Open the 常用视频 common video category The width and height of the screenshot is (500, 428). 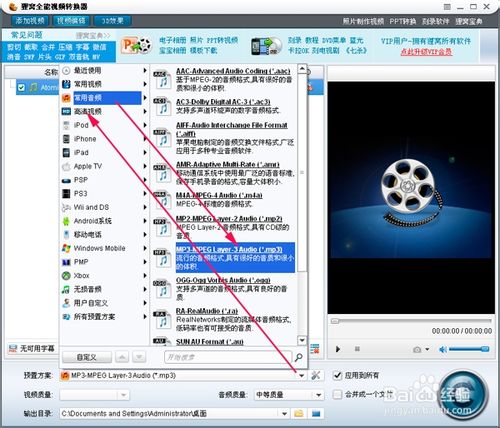tap(104, 84)
